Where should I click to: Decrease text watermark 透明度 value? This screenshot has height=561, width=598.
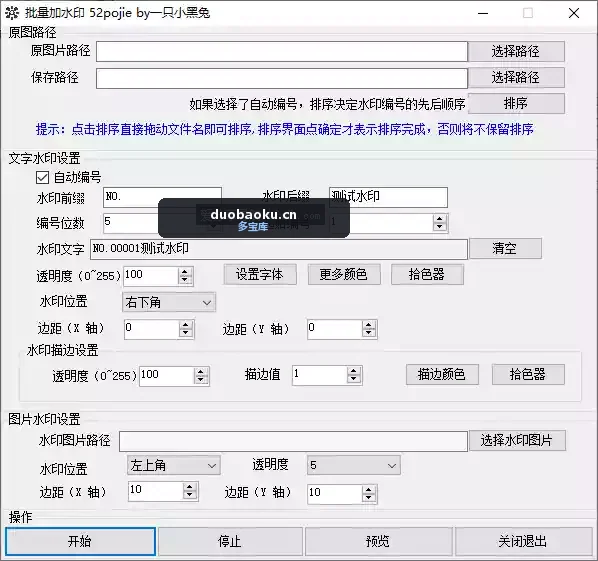(x=185, y=280)
